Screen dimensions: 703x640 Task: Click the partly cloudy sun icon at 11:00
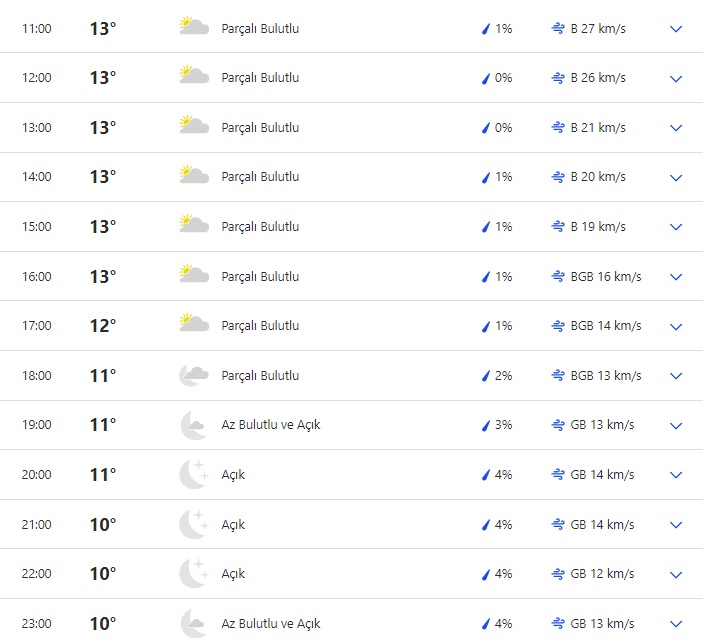point(193,28)
